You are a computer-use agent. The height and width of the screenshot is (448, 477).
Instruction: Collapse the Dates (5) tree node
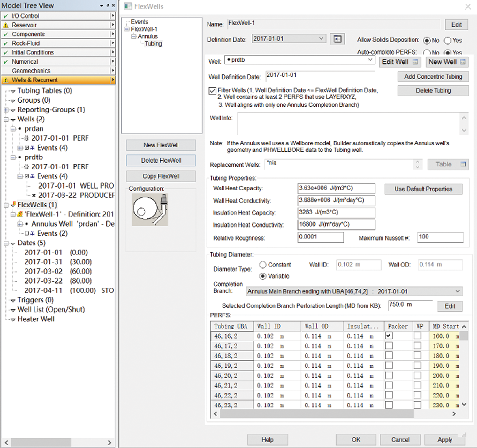click(6, 243)
